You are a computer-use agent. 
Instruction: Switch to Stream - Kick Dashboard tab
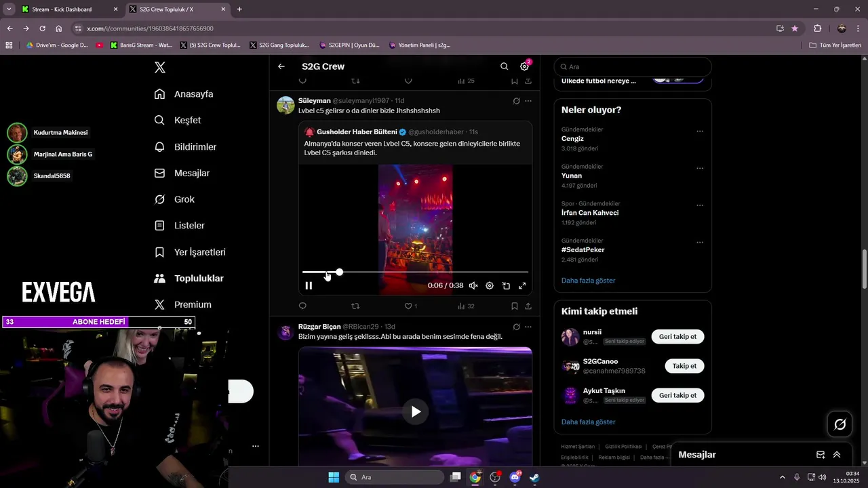point(70,9)
